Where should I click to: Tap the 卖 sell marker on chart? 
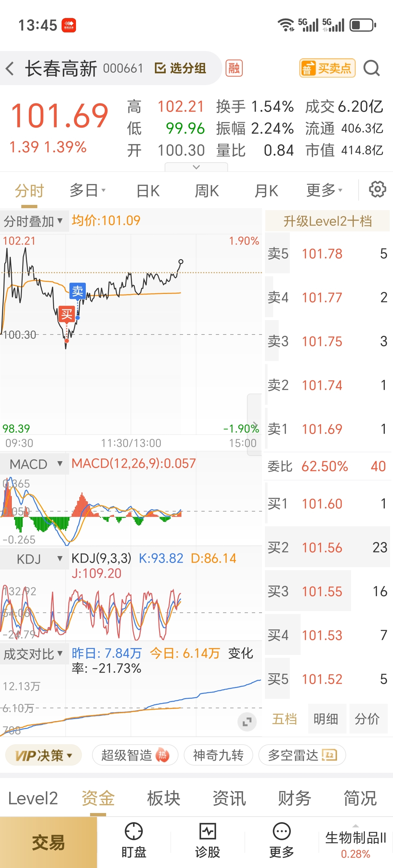tap(78, 291)
